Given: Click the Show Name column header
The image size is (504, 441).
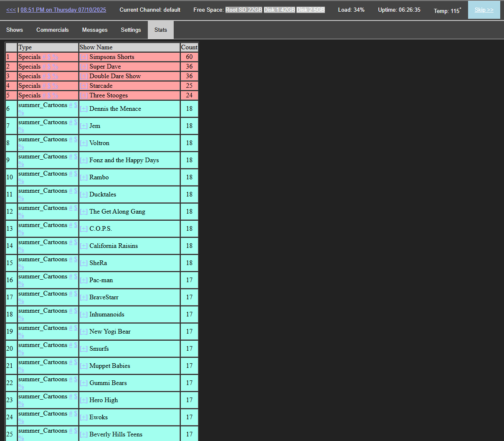Looking at the screenshot, I should click(x=129, y=47).
